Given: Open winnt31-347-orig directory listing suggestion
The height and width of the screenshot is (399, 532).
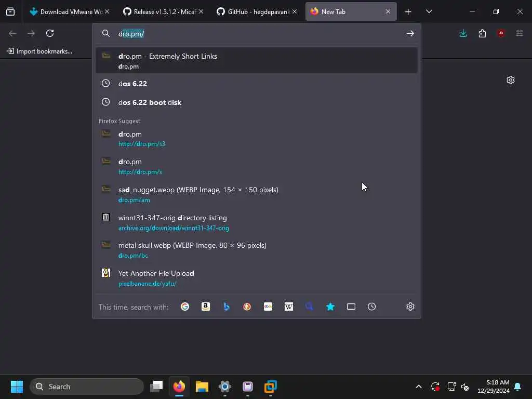Looking at the screenshot, I should coord(257,222).
